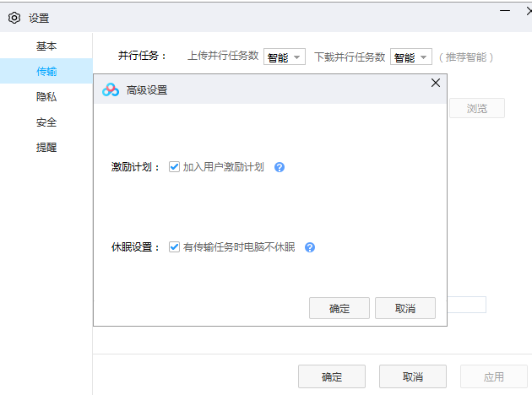Click input field right of dialog 取消 button

coord(466,305)
